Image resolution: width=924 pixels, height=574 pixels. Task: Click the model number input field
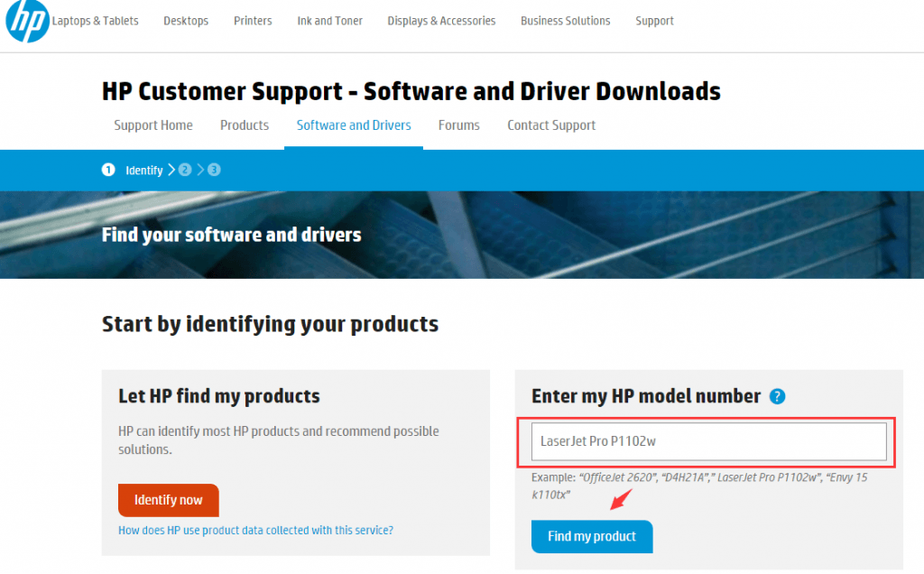[x=708, y=441]
